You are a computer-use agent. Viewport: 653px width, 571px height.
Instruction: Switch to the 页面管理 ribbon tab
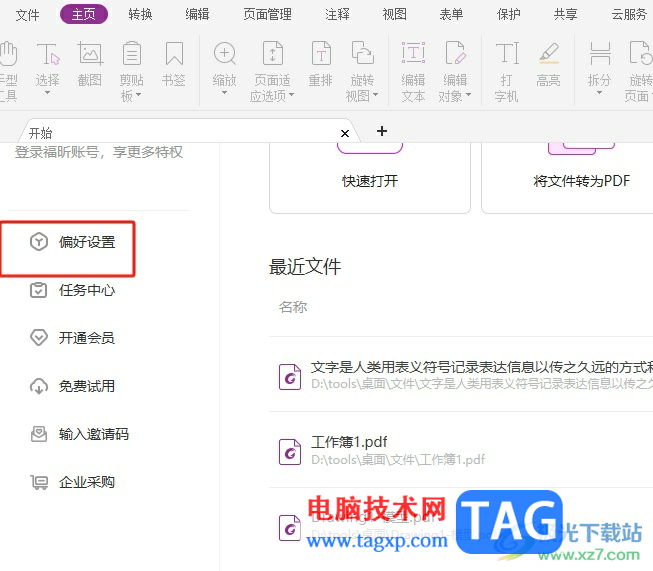(268, 15)
